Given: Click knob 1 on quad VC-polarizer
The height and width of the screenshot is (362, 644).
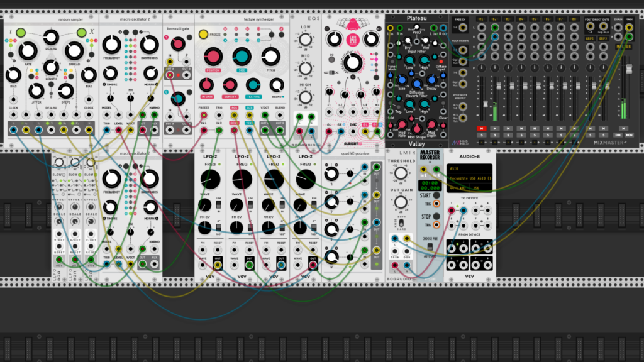Looking at the screenshot, I should 331,174.
